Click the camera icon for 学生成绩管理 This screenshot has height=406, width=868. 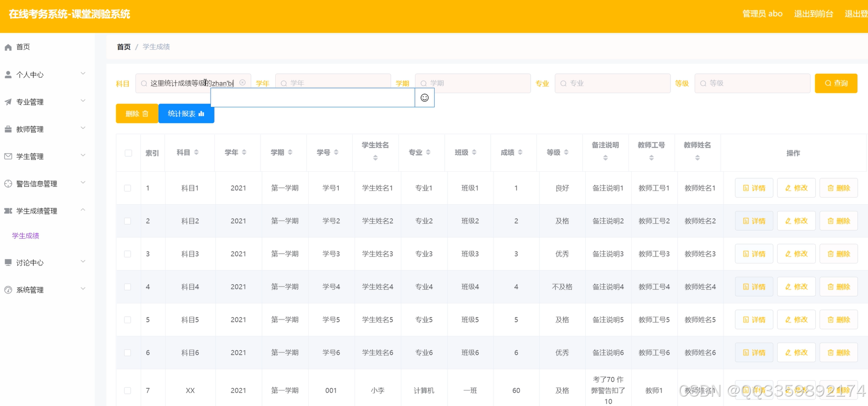pyautogui.click(x=8, y=211)
